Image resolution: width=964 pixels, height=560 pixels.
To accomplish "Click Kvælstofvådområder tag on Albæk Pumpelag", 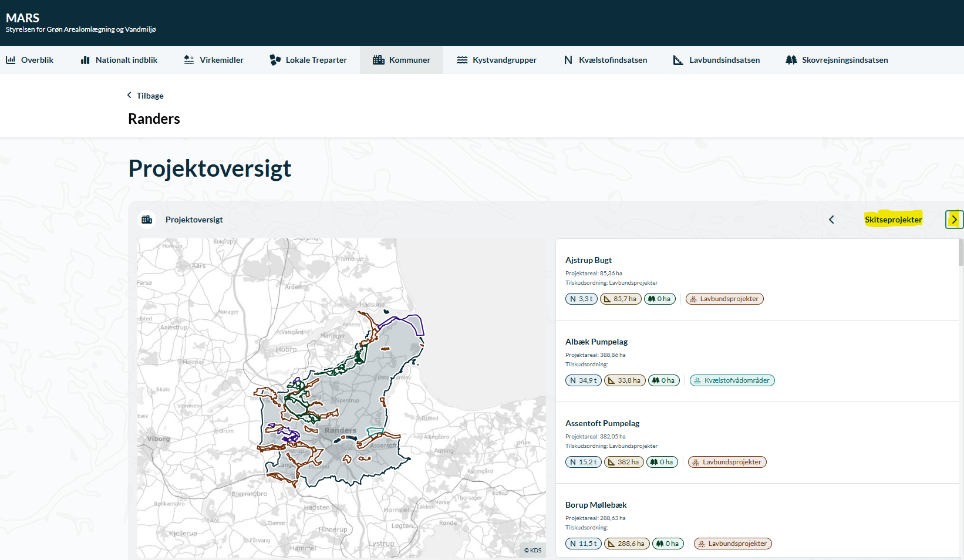I will (x=732, y=380).
